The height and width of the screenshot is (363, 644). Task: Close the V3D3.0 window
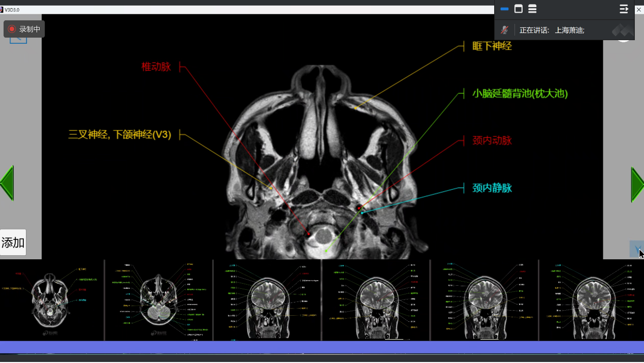[x=638, y=9]
